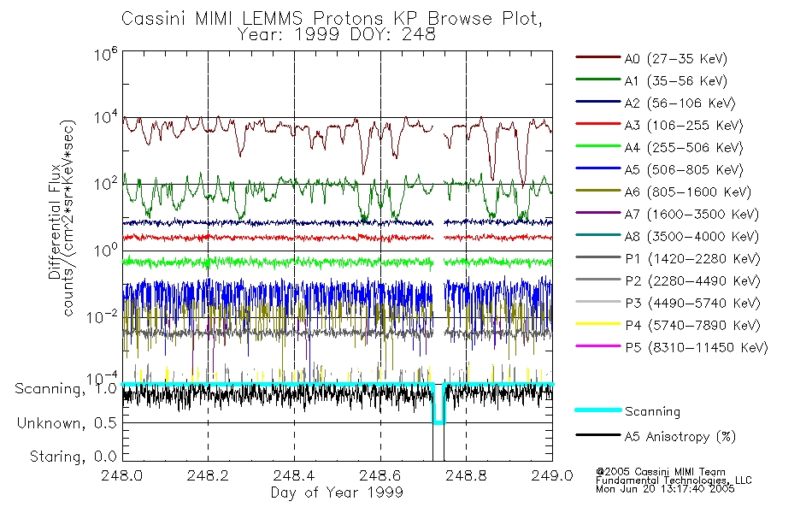Click the magenta P5 legend line
The image size is (812, 513).
597,345
